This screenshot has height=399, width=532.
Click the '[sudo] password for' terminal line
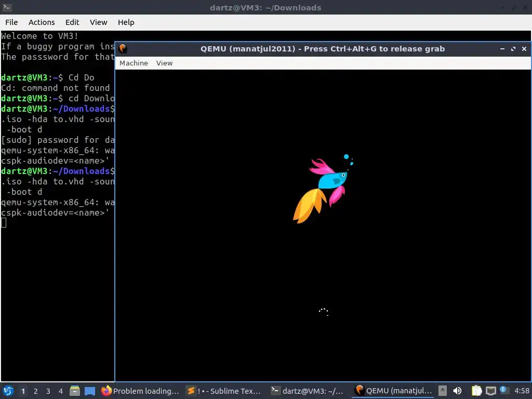point(58,140)
